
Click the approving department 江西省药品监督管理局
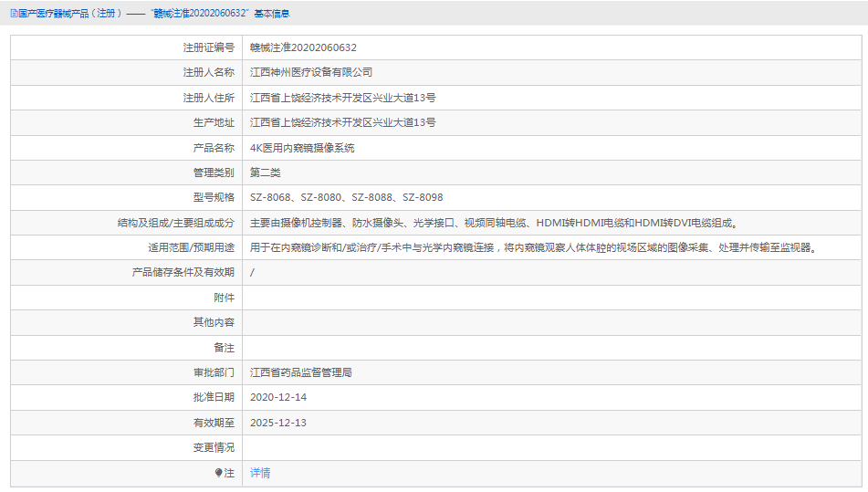301,372
